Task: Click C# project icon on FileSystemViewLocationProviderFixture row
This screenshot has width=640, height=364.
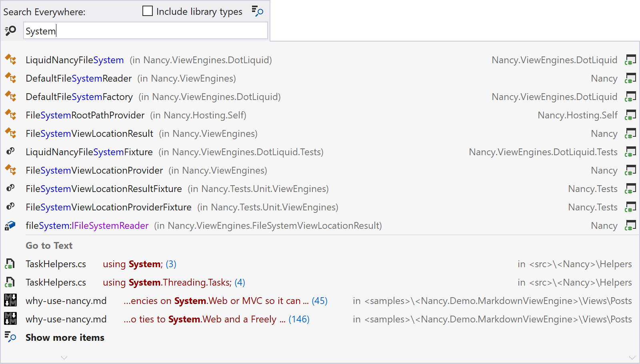Action: click(630, 207)
